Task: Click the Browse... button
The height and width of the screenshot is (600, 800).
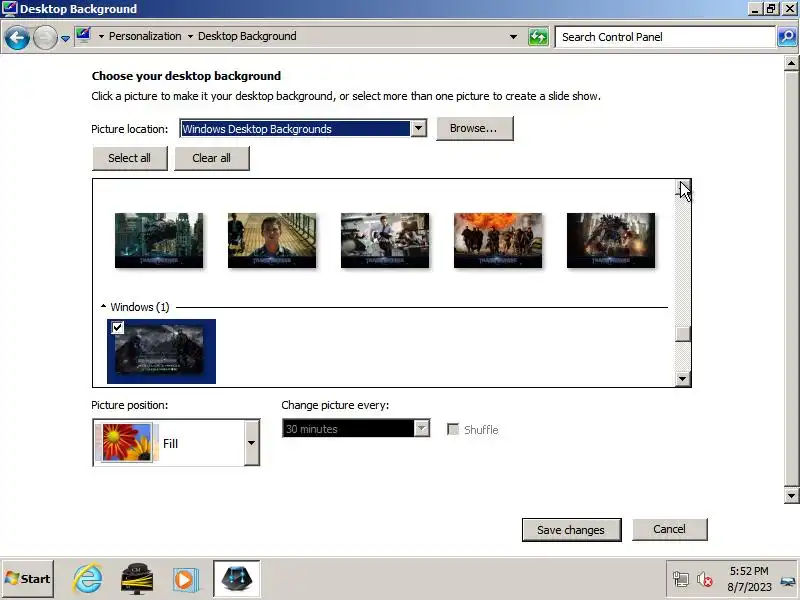Action: click(x=474, y=129)
